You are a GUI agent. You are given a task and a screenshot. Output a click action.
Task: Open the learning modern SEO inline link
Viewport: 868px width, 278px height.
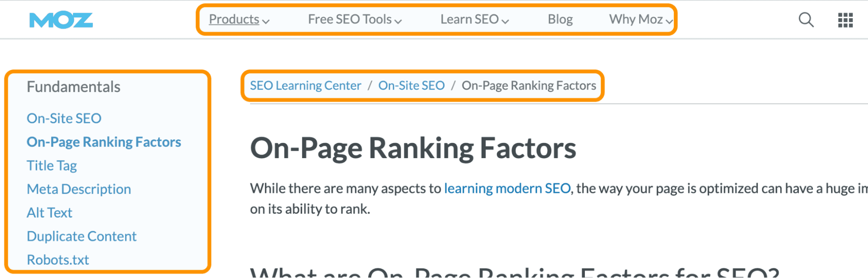tap(507, 188)
